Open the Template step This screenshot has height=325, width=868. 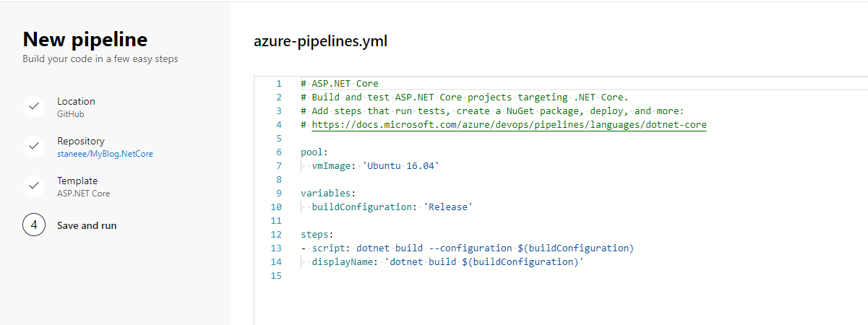[x=77, y=181]
